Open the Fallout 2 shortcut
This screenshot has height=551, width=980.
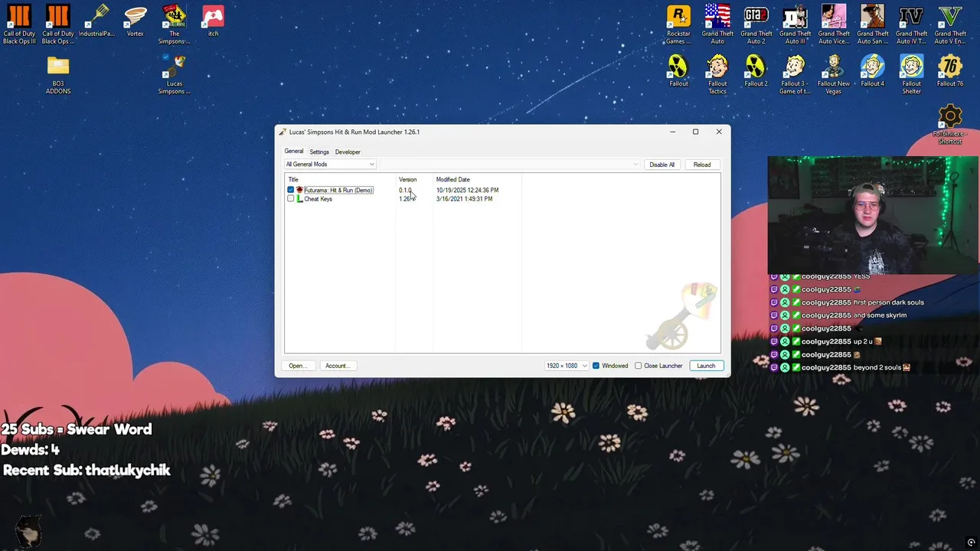(x=756, y=70)
